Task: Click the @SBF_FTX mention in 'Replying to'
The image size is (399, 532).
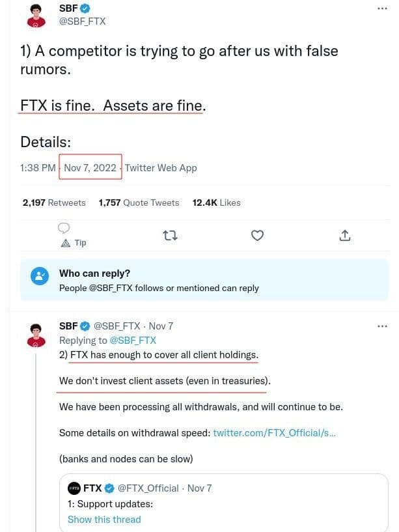Action: tap(133, 340)
